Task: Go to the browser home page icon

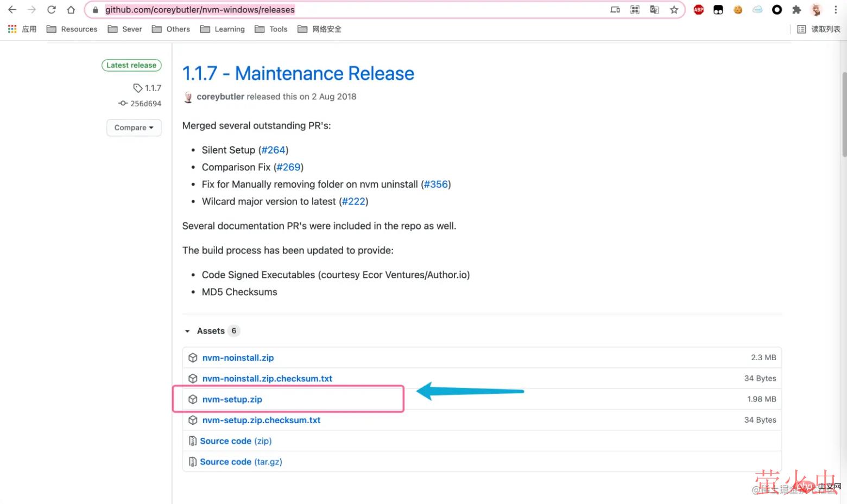Action: click(71, 10)
